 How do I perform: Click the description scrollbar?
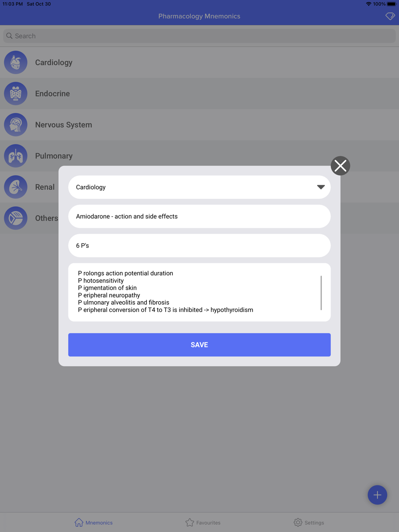(321, 293)
